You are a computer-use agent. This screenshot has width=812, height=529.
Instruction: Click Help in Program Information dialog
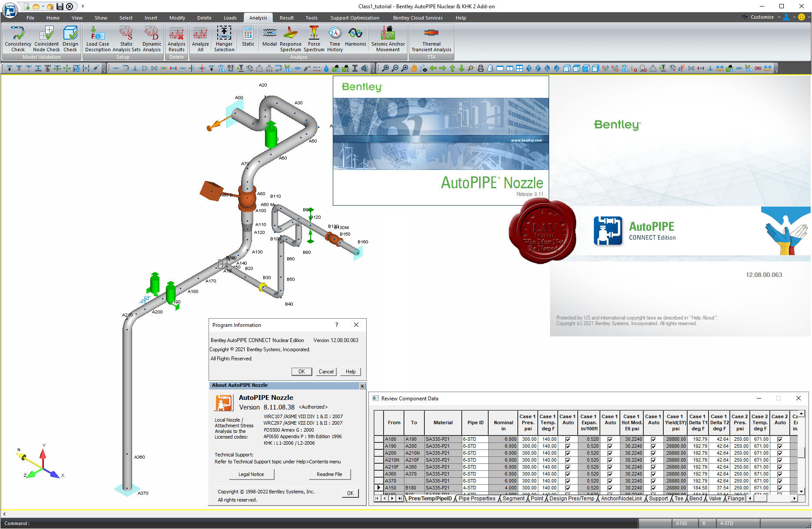(351, 372)
